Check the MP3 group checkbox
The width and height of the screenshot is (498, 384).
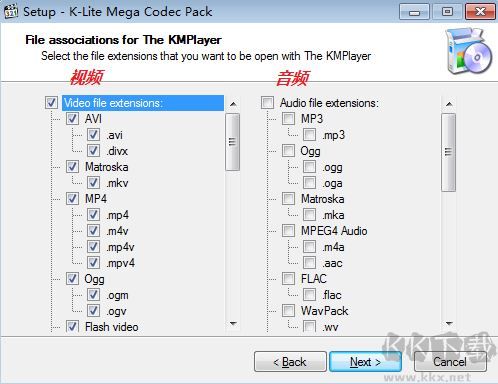288,119
